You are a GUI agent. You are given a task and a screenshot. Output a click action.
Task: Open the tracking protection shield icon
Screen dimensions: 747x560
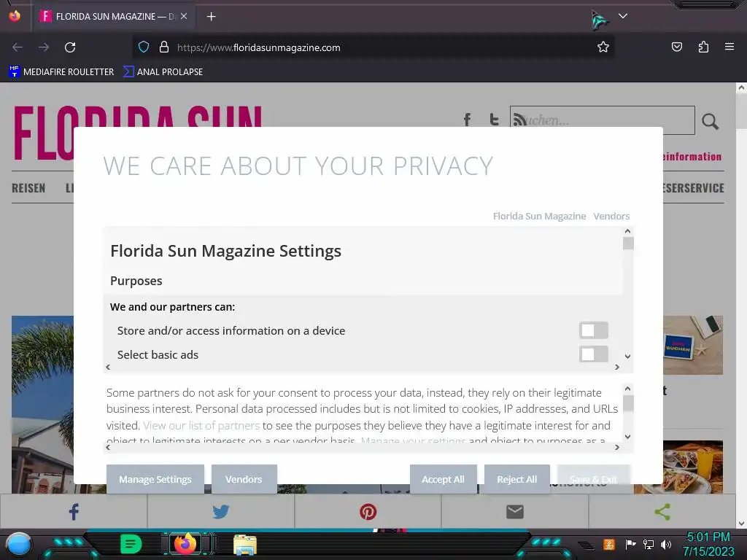(144, 47)
